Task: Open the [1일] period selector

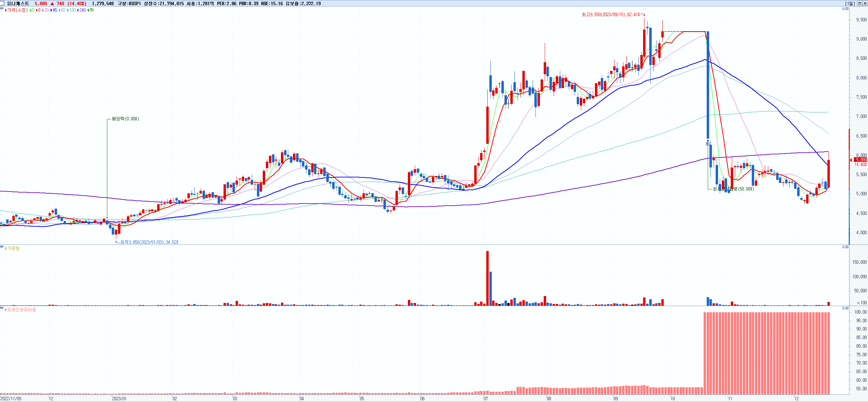Action: click(850, 3)
